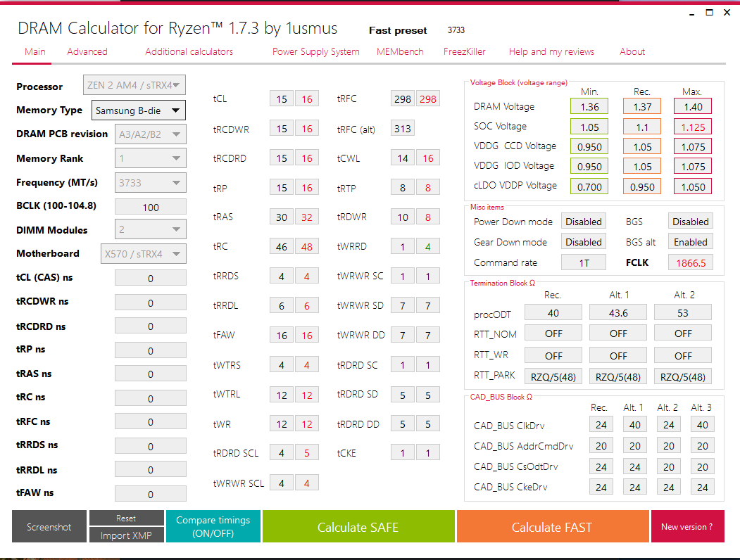Screen dimensions: 740x560
Task: Expand DRAM PCB revision dropdown
Action: 151,134
